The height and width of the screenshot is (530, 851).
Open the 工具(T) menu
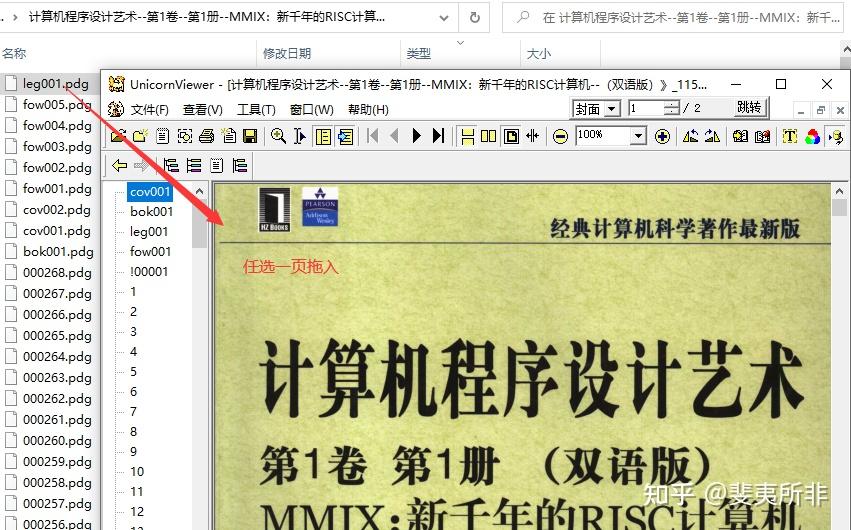click(256, 110)
